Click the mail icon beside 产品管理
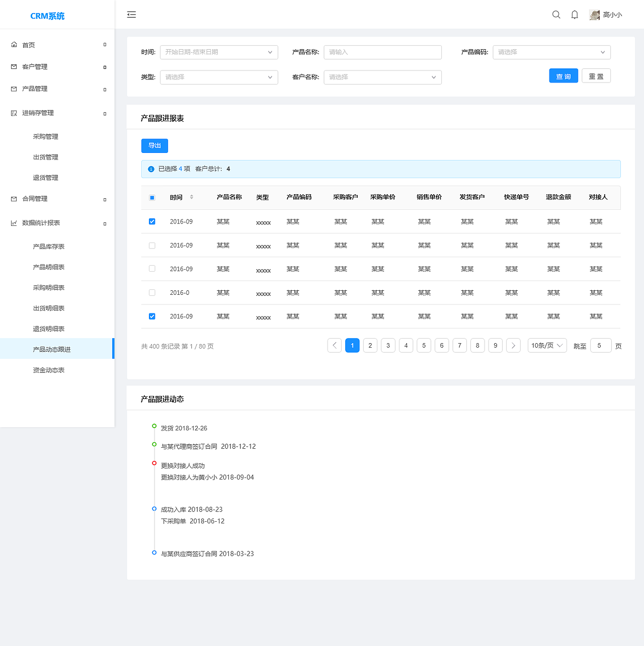Viewport: 644px width, 646px height. pos(14,89)
